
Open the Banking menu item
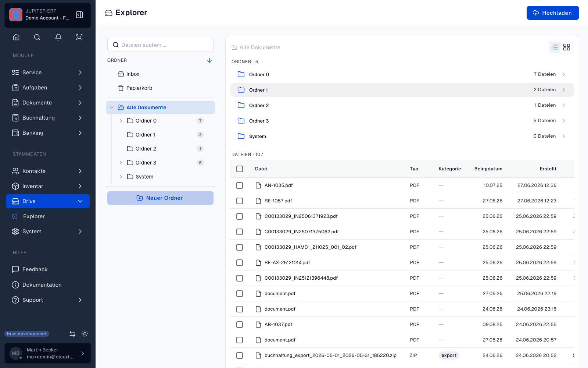pyautogui.click(x=48, y=133)
